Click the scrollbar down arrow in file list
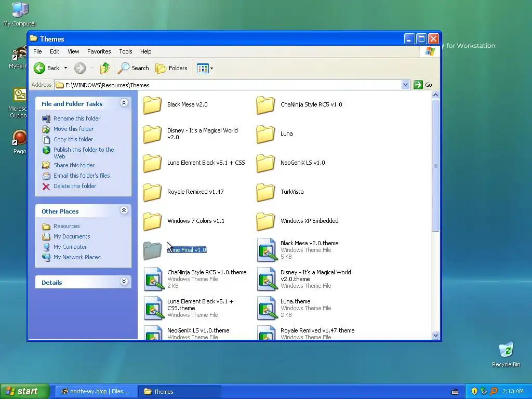Image resolution: width=532 pixels, height=399 pixels. [x=436, y=336]
